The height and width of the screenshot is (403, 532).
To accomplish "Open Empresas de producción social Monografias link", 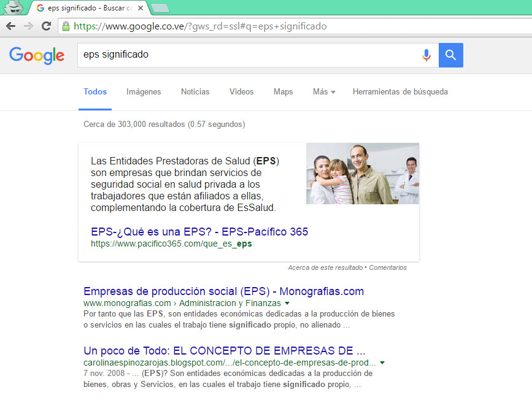I will [x=223, y=291].
